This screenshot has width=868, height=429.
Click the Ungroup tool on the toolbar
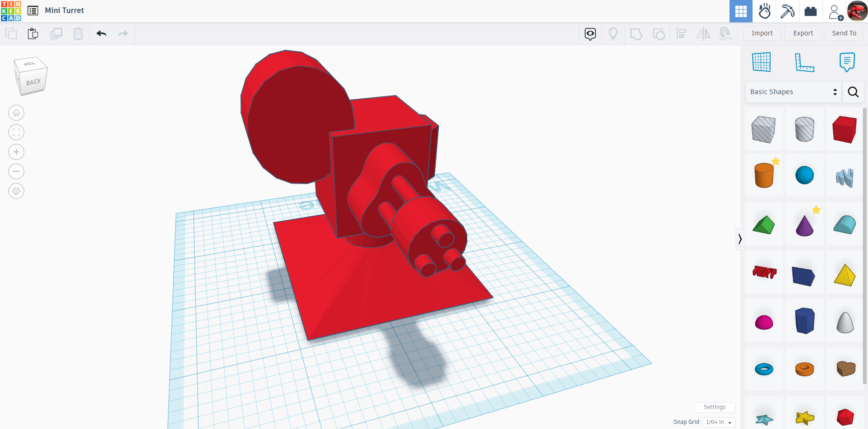(x=659, y=34)
